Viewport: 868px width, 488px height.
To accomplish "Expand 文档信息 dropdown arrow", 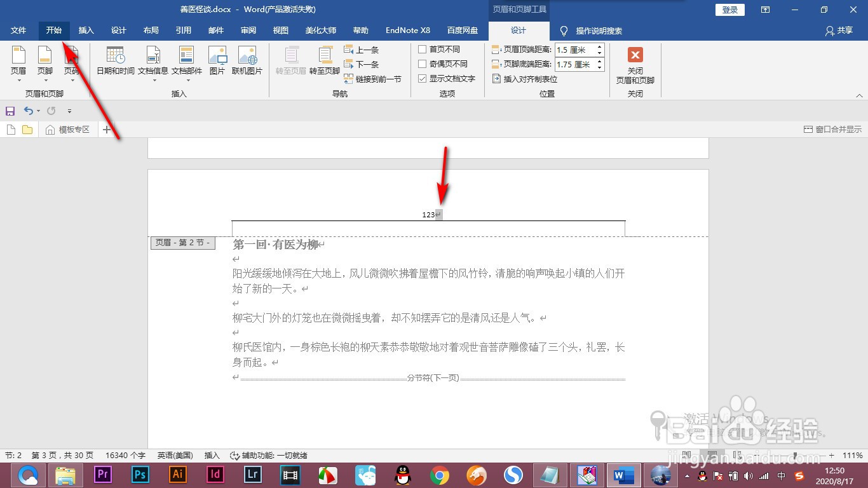I will [153, 81].
